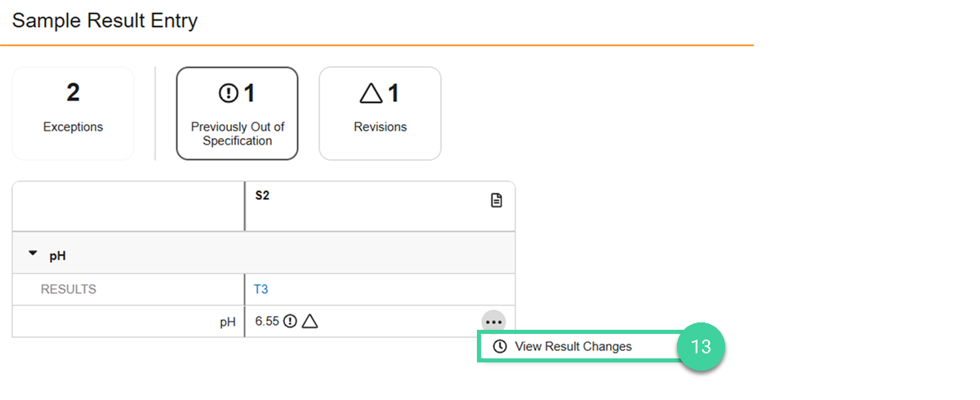Select the Previously Out of Specification filter card
980x400 pixels.
(x=237, y=113)
